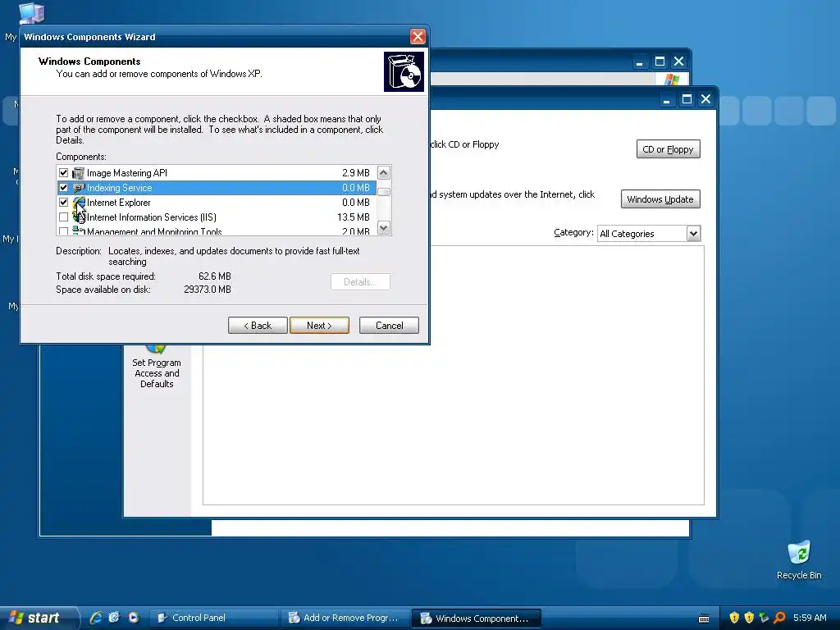This screenshot has height=630, width=840.
Task: Go back with the Back button
Action: click(x=258, y=325)
